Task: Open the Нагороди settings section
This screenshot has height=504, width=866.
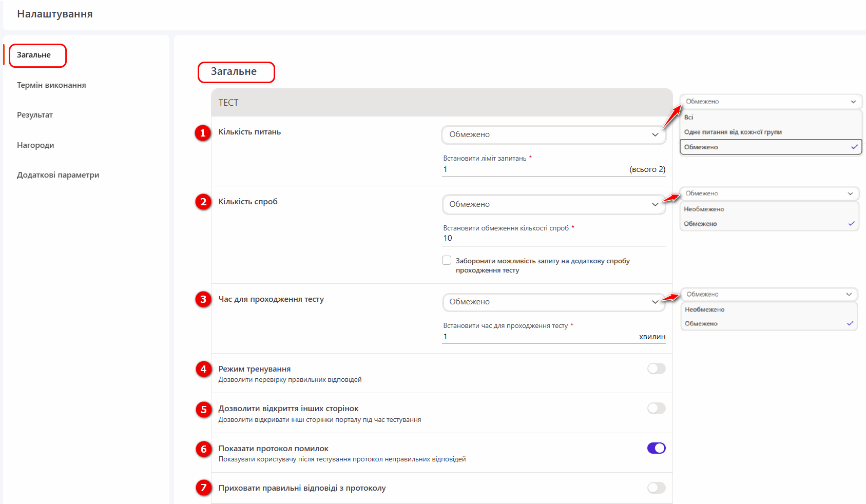Action: tap(35, 145)
